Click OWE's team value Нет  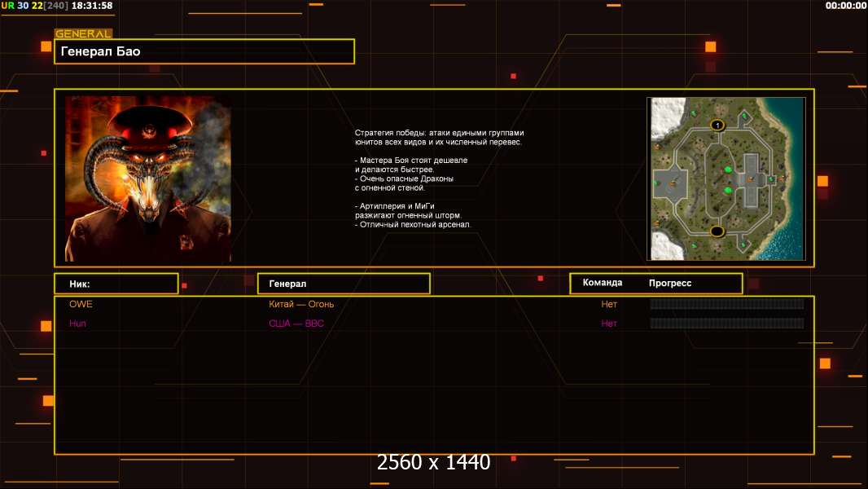click(609, 304)
